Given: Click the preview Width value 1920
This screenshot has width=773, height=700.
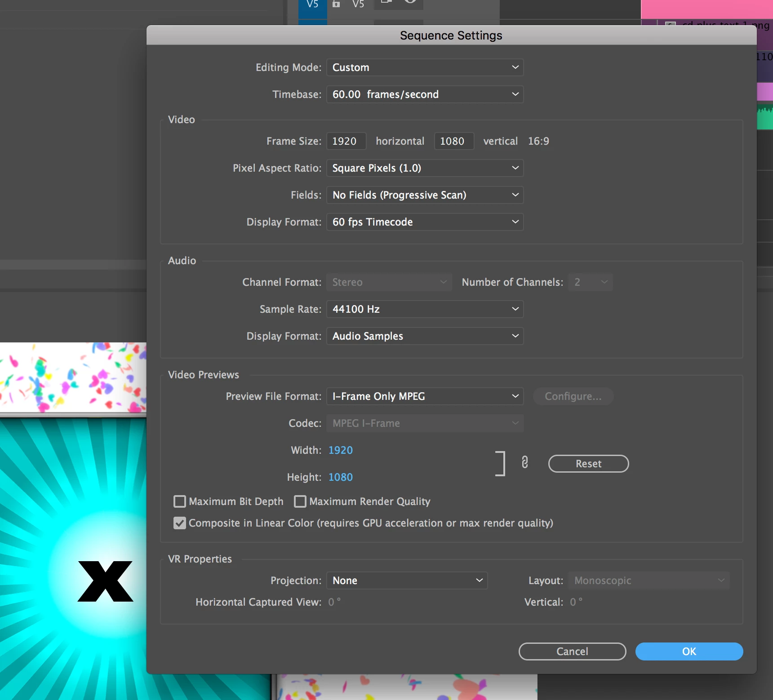Looking at the screenshot, I should tap(341, 450).
